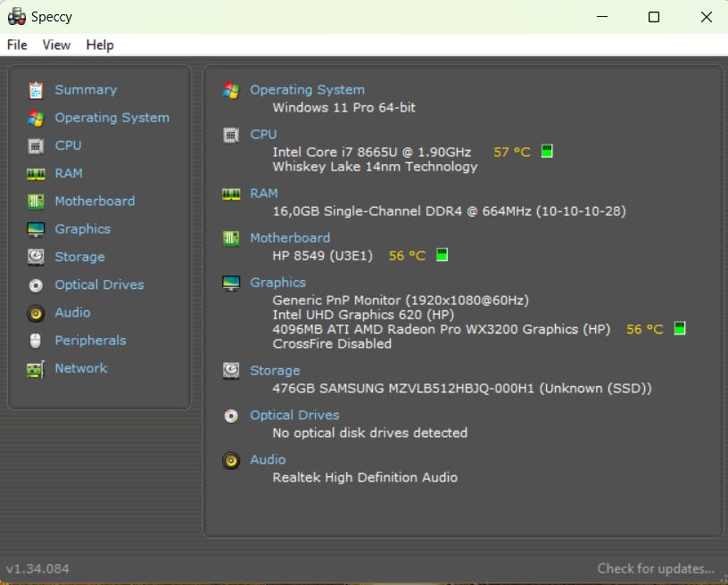Viewport: 728px width, 585px height.
Task: Open the Operating System heading link in summary
Action: tap(308, 89)
